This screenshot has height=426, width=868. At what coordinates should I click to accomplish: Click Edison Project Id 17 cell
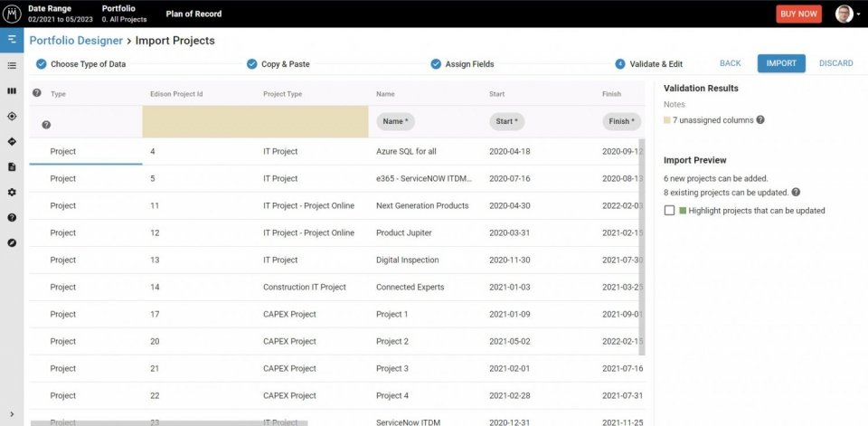point(155,314)
